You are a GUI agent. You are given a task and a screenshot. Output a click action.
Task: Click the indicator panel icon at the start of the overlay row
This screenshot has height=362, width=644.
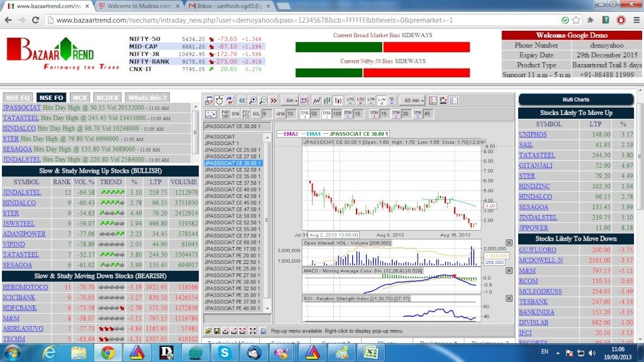(210, 114)
